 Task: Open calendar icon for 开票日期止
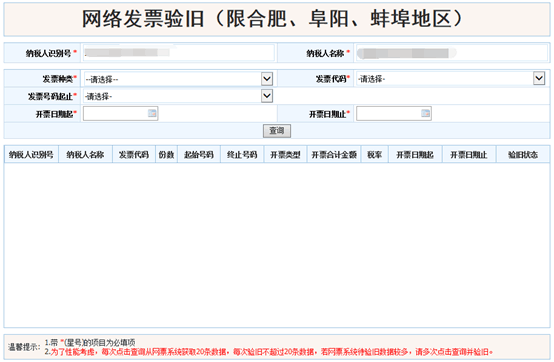[425, 113]
